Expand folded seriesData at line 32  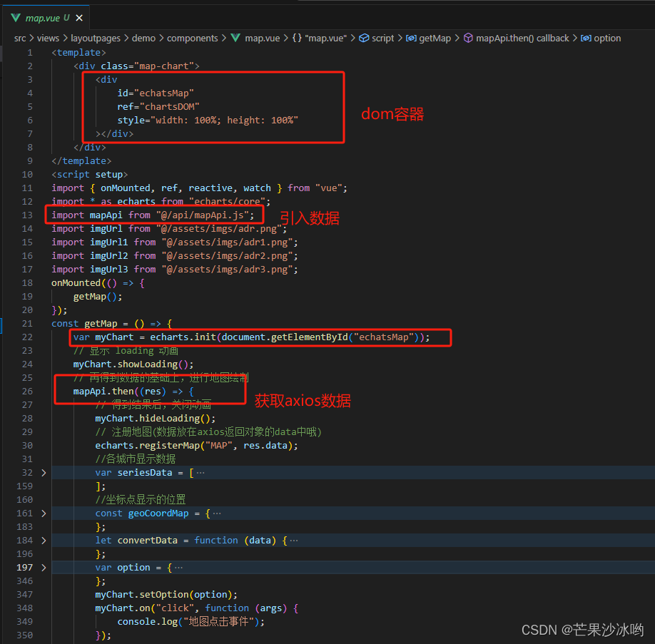click(x=44, y=473)
